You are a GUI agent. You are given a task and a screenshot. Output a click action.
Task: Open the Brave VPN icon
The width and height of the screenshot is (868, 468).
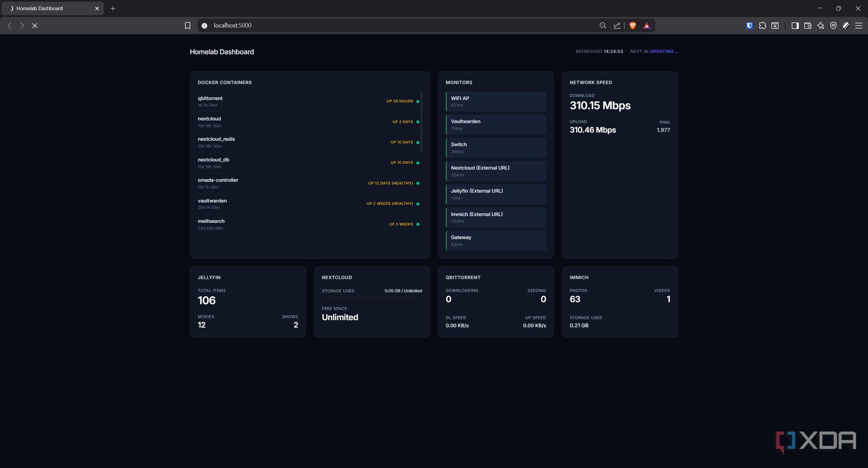[833, 25]
